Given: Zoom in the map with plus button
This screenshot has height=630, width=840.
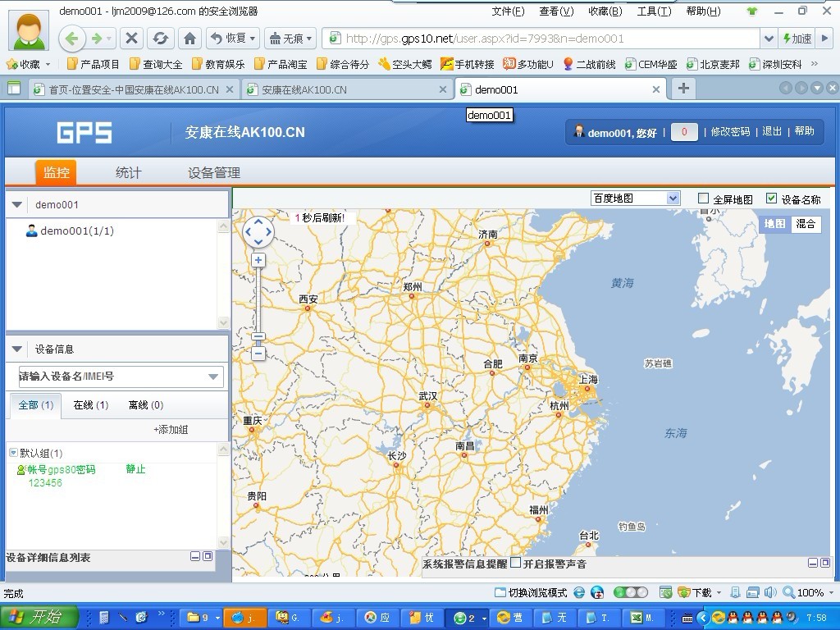Looking at the screenshot, I should tap(258, 260).
